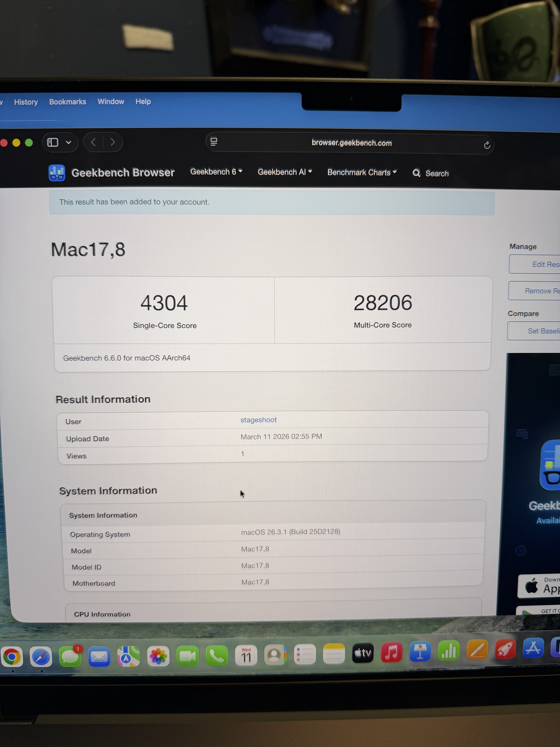Image resolution: width=560 pixels, height=747 pixels.
Task: Open the Help menu
Action: coord(143,101)
